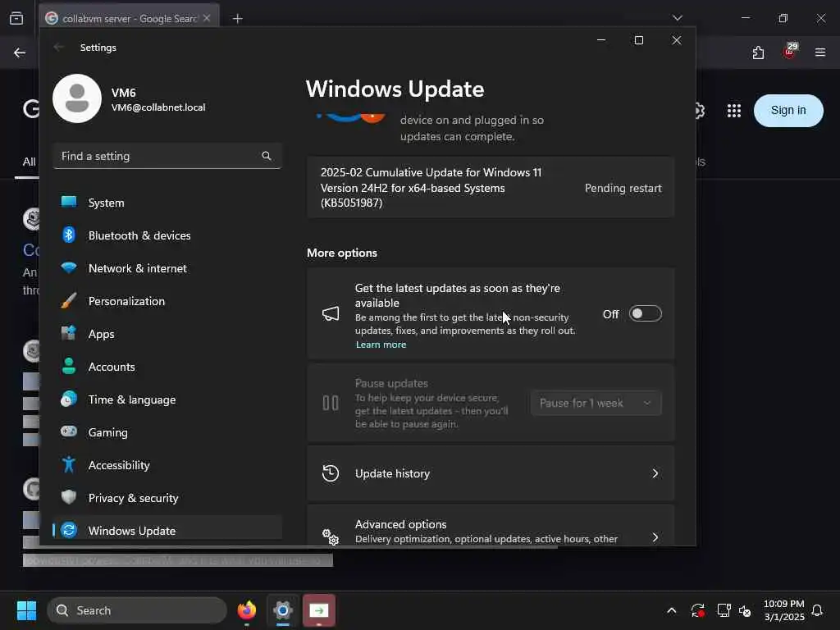The image size is (840, 630).
Task: Click the browser extension badge showing 29
Action: coord(790,51)
